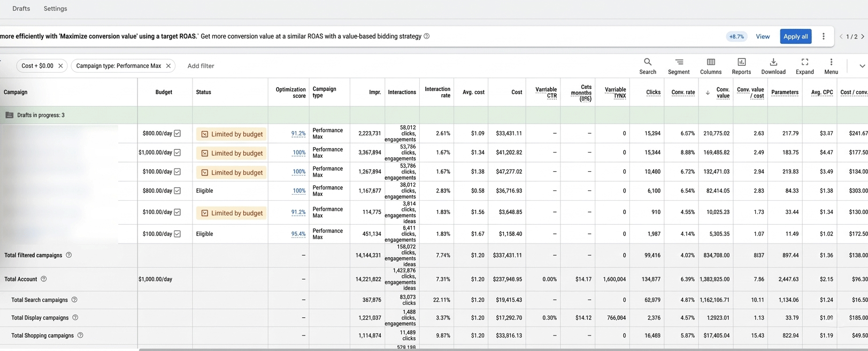
Task: Open help icon for Total Account
Action: [x=44, y=279]
